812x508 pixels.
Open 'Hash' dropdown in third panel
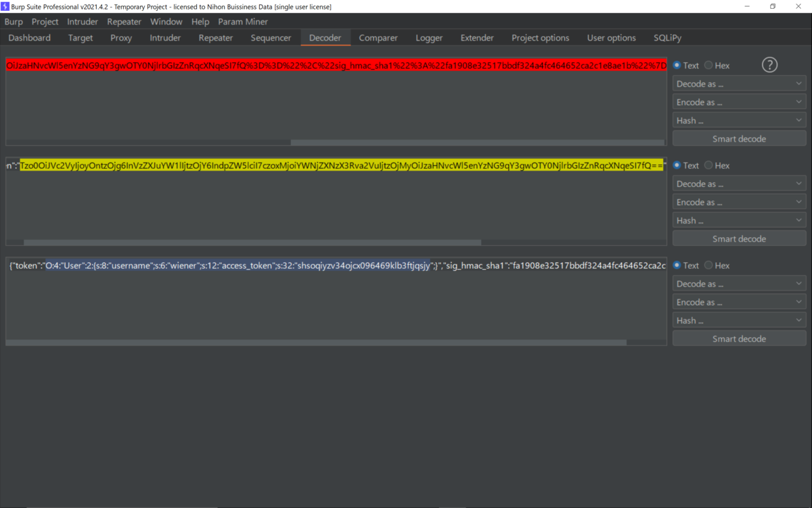(739, 320)
